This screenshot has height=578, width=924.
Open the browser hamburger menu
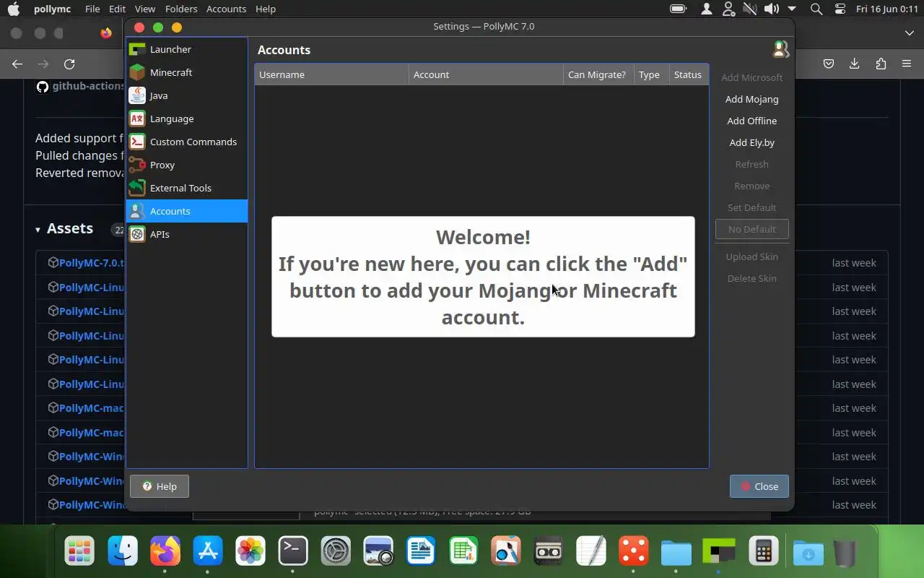(907, 64)
